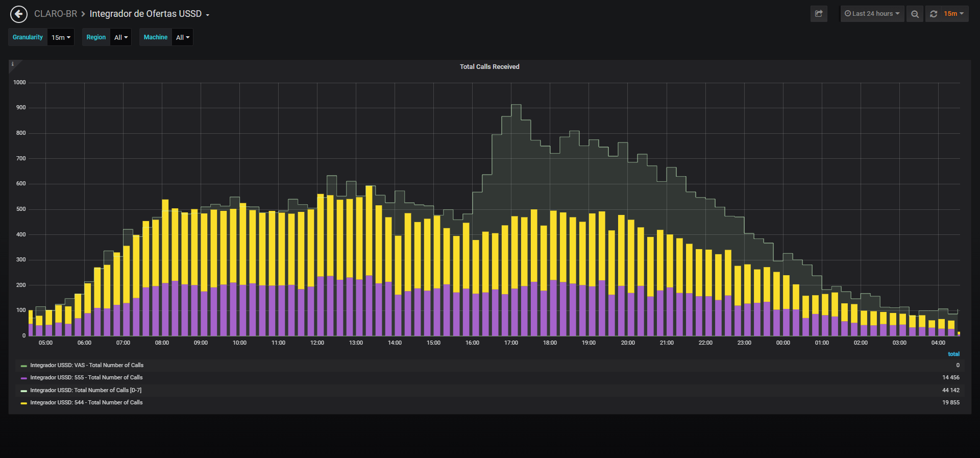Screen dimensions: 980x458
Task: Open panel info corner icon
Action: [x=13, y=64]
